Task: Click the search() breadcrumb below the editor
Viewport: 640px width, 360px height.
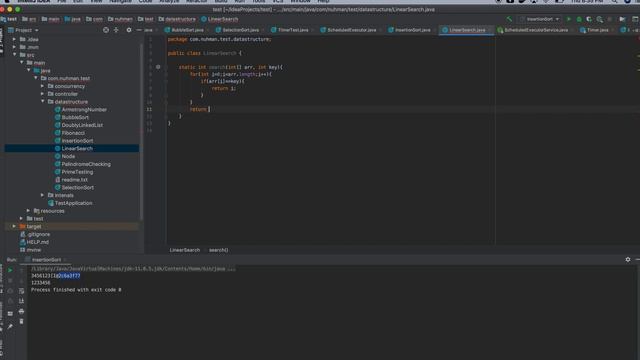Action: [218, 250]
